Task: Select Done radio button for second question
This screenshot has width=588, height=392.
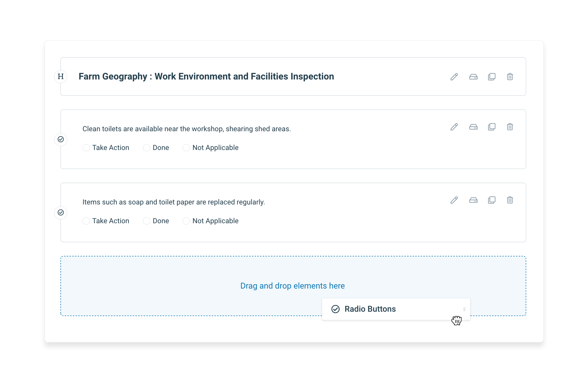Action: [146, 221]
